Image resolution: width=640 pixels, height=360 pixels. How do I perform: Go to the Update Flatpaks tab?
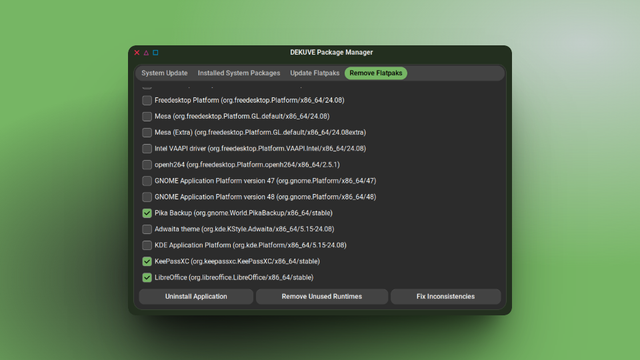[x=314, y=73]
